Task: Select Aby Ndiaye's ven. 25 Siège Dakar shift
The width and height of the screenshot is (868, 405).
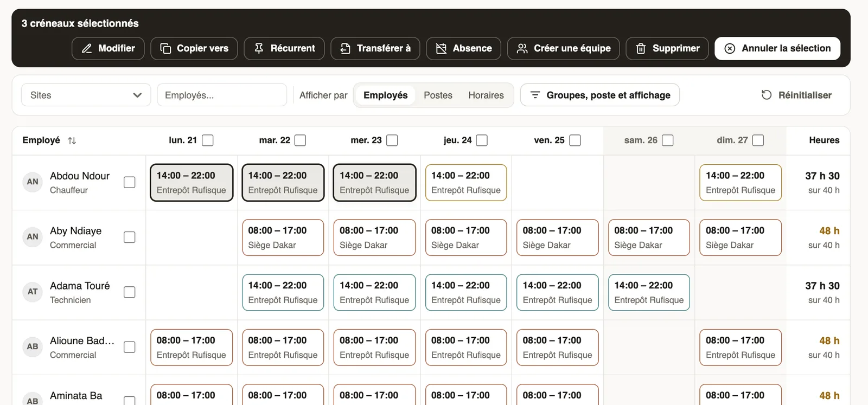Action: point(558,237)
